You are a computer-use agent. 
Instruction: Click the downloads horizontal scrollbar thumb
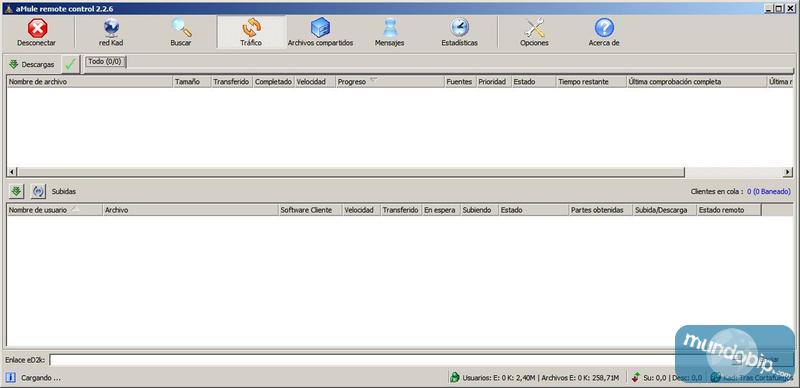coord(351,172)
